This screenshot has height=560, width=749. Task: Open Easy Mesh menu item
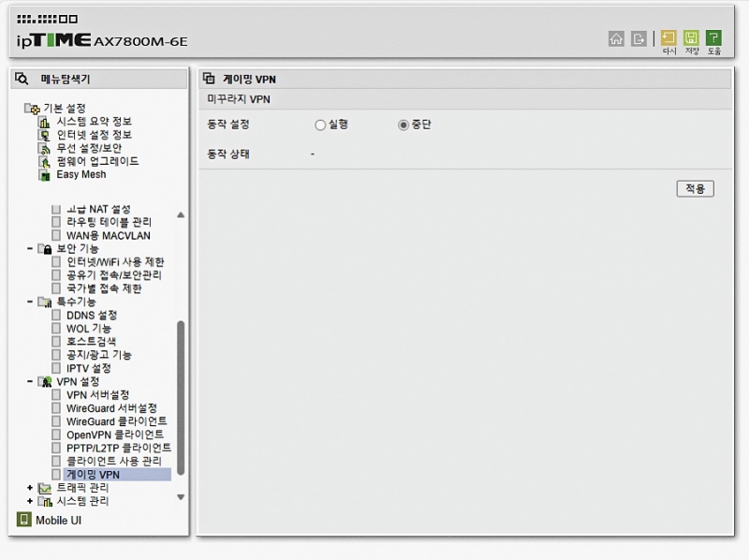pyautogui.click(x=81, y=174)
